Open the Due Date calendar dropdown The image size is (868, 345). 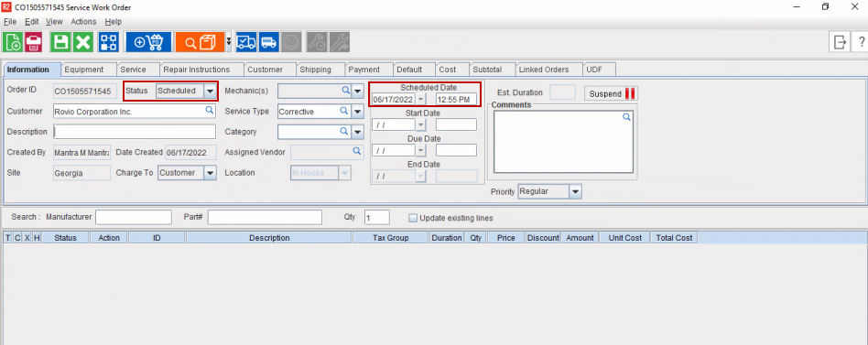420,150
